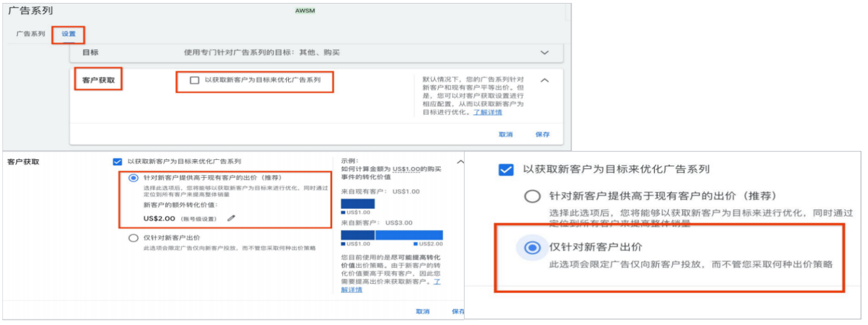This screenshot has width=868, height=325.
Task: Select unselected 针对新客户提供高于现有客户的出价 radio in enlarged view
Action: pyautogui.click(x=532, y=197)
